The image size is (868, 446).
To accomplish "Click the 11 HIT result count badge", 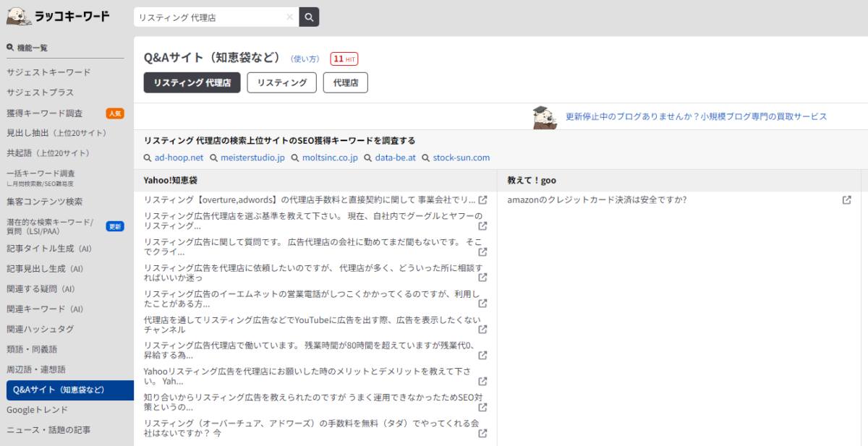I will point(344,59).
